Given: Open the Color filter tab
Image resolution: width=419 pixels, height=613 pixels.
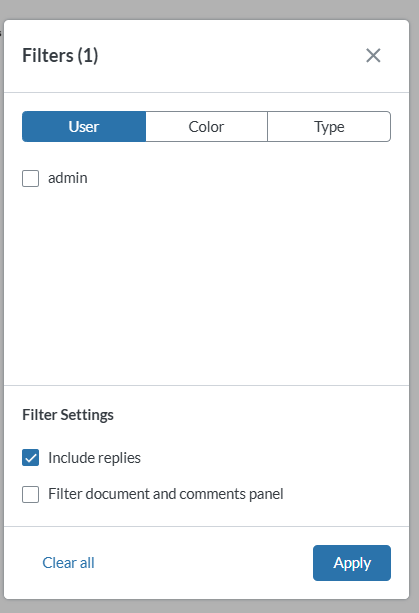Looking at the screenshot, I should tap(206, 127).
